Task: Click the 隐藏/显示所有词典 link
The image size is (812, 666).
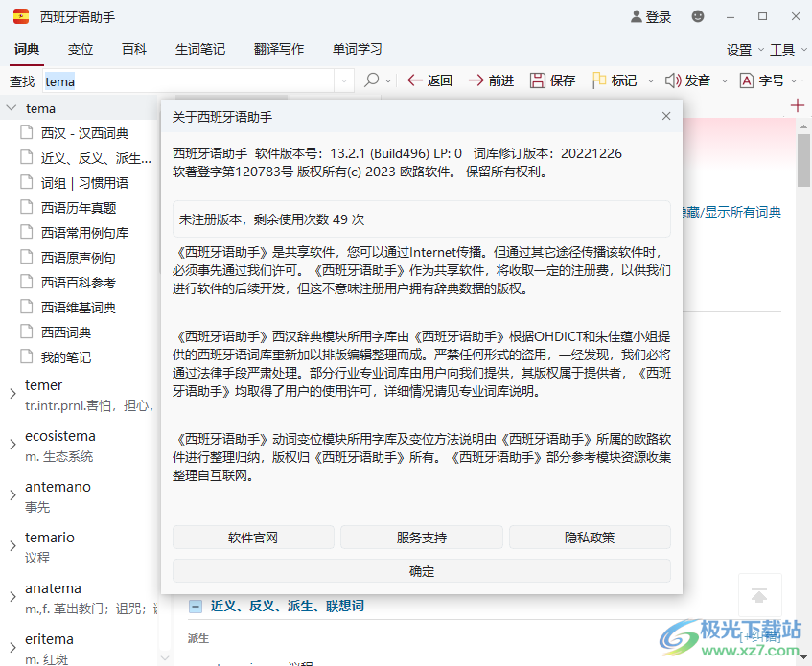Action: (731, 212)
